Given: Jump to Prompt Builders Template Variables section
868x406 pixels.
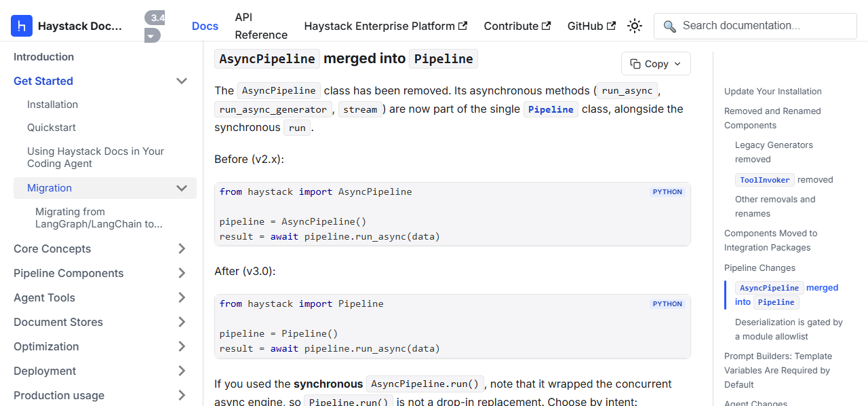Looking at the screenshot, I should coord(778,370).
